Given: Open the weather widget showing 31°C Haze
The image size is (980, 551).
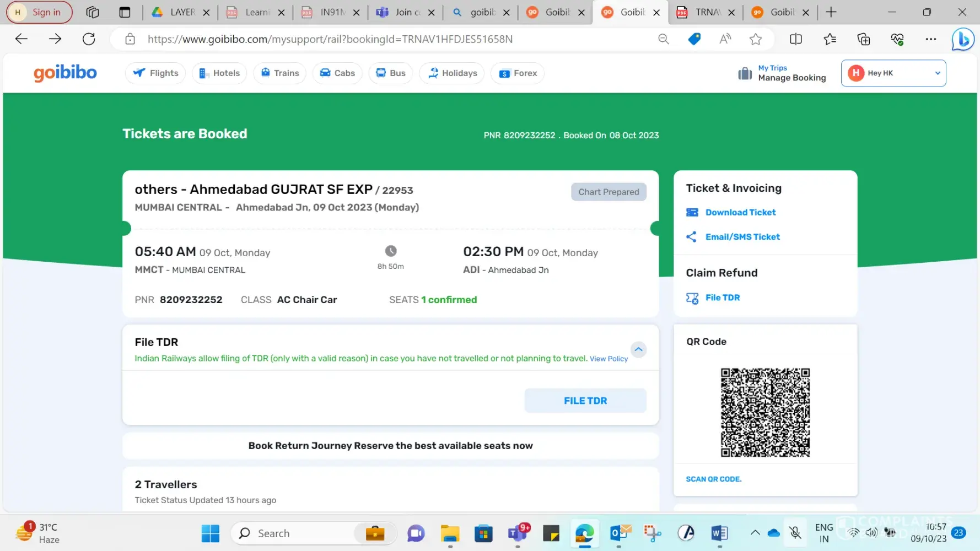Looking at the screenshot, I should 37,533.
